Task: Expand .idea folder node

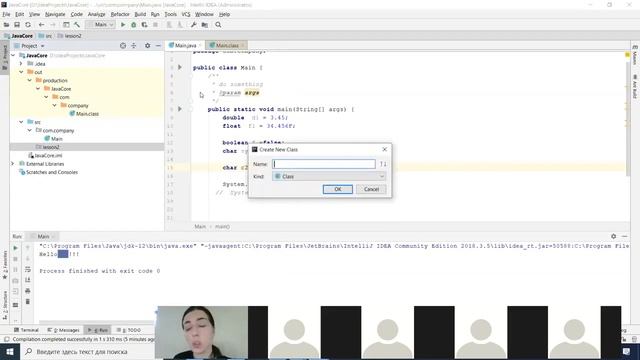Action: tap(21, 64)
